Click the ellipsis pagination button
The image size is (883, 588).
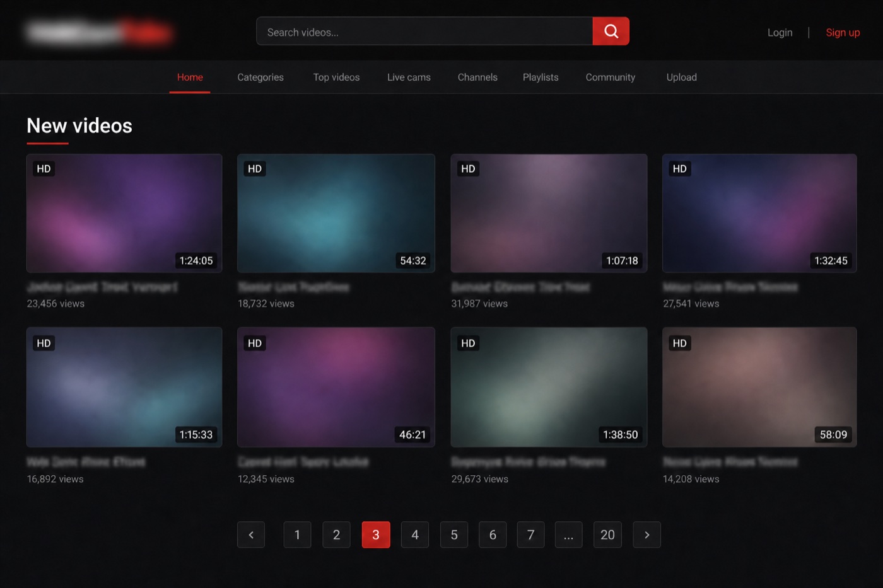click(568, 534)
